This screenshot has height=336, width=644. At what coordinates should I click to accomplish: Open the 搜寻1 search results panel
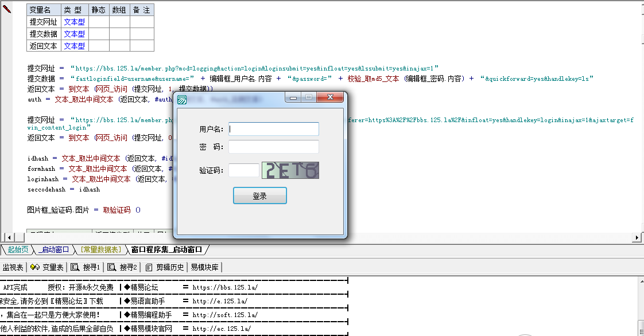pos(86,267)
